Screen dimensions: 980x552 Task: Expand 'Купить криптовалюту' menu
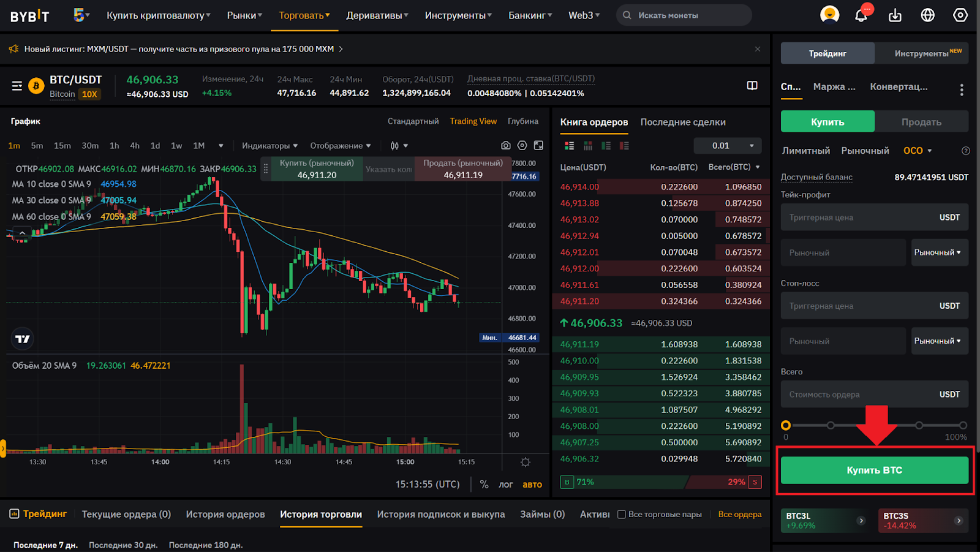(159, 15)
